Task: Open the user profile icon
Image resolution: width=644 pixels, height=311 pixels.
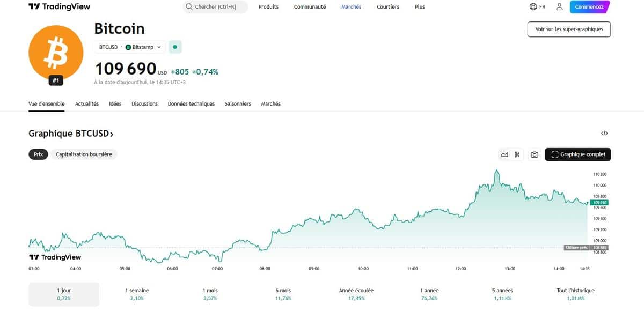Action: point(559,7)
